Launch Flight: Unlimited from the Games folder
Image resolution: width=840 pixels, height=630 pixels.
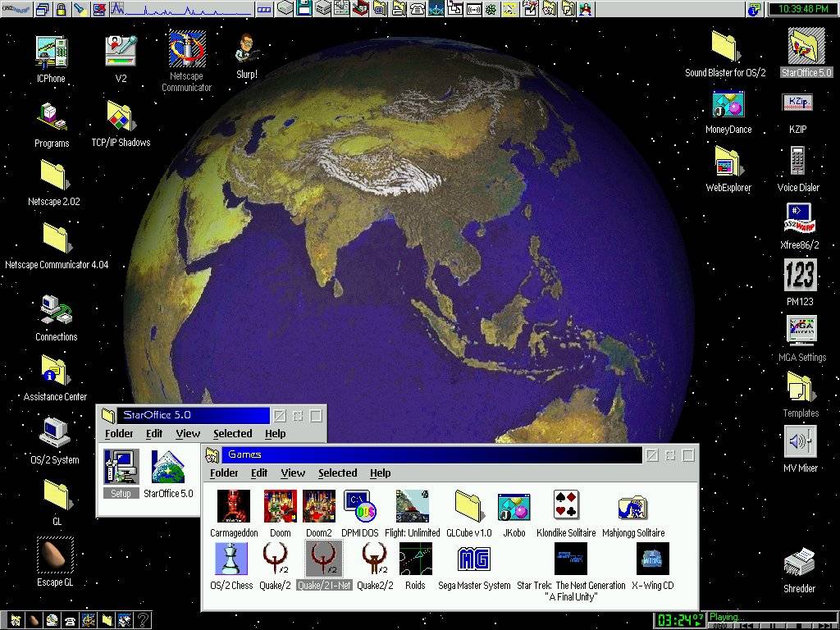pos(413,514)
